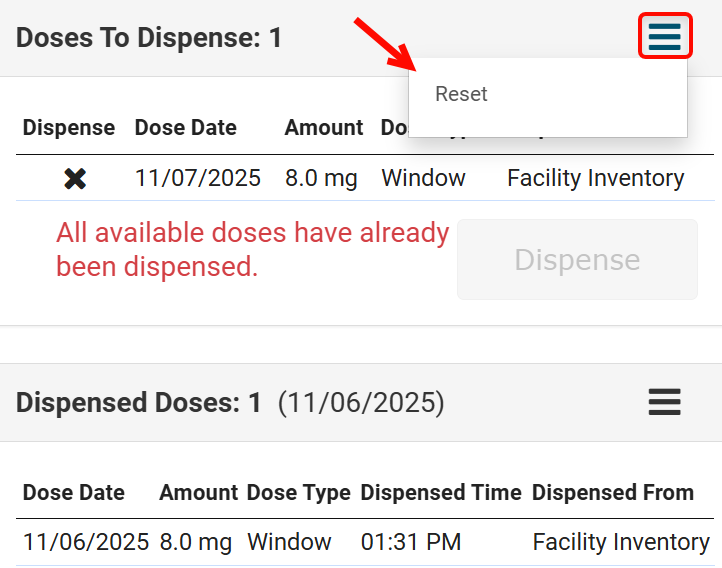Click the Doses To Dispense: 1 heading

pyautogui.click(x=149, y=38)
